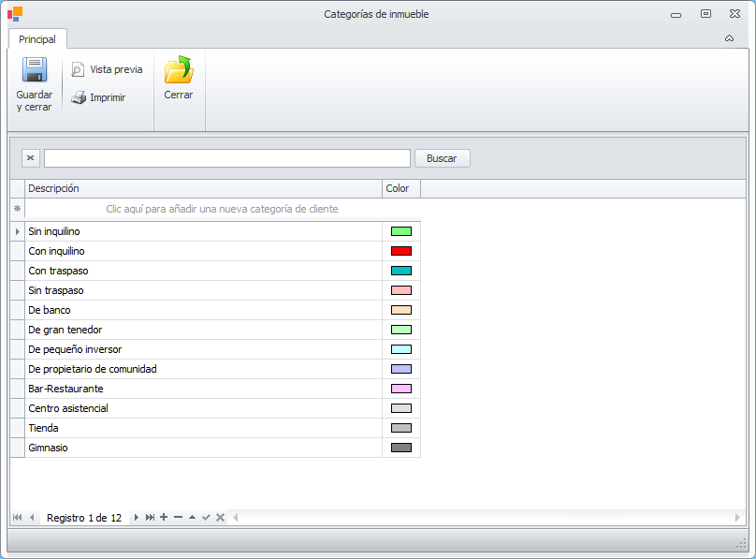Click the swatch for De pequeño inversor
Image resolution: width=756 pixels, height=559 pixels.
pos(401,349)
